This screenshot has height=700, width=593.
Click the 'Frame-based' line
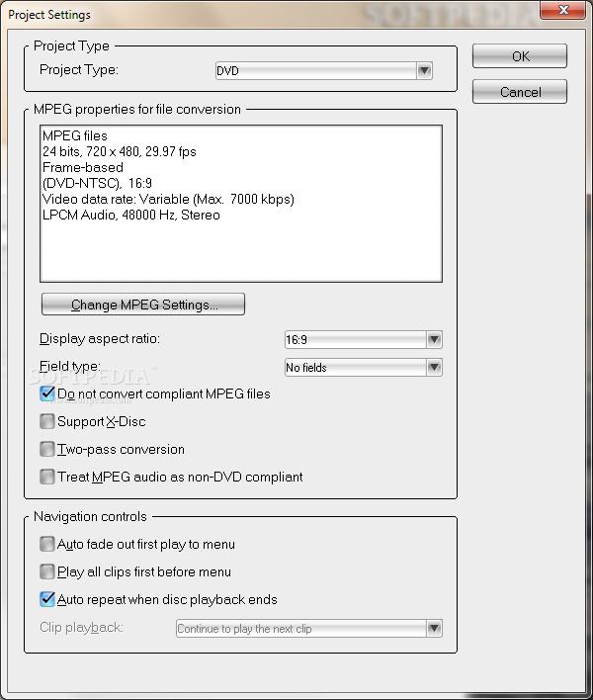pos(83,167)
